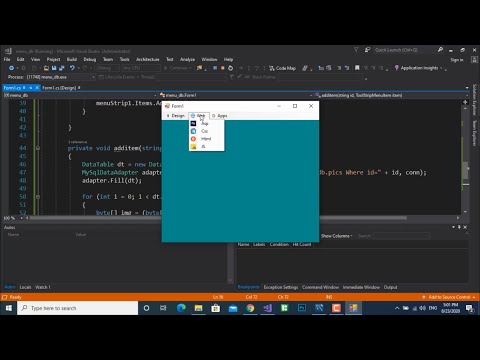Click the Undo arrow in toolbar
The height and width of the screenshot is (360, 480).
pyautogui.click(x=72, y=68)
